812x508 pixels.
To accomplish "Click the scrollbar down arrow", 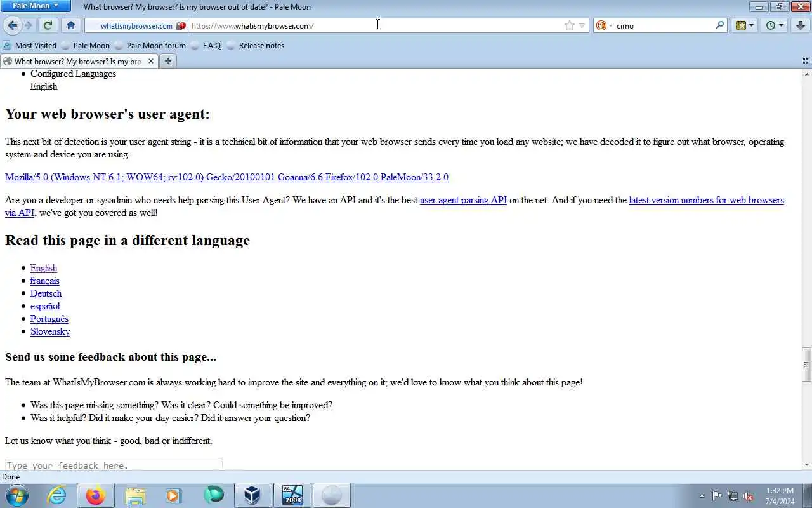I will tap(806, 465).
